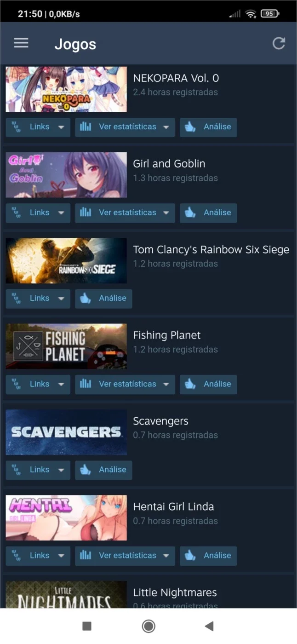The image size is (297, 644).
Task: Open the Tom Clancy's Rainbow Six Siege title
Action: coord(211,250)
